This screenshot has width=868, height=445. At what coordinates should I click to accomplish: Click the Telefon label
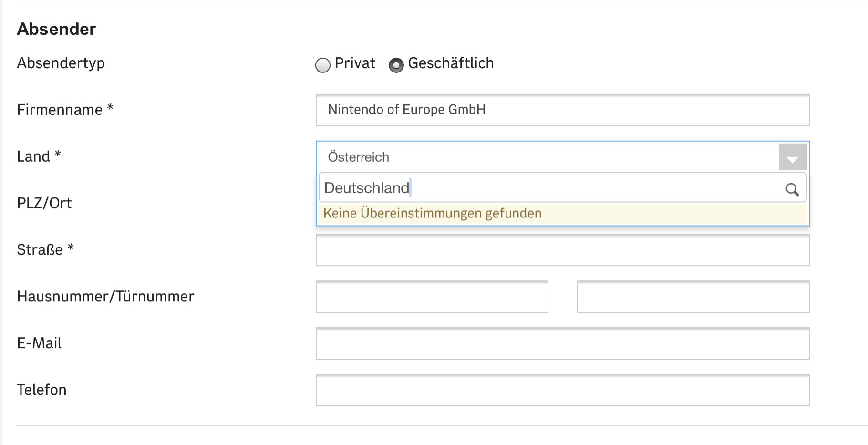point(42,390)
